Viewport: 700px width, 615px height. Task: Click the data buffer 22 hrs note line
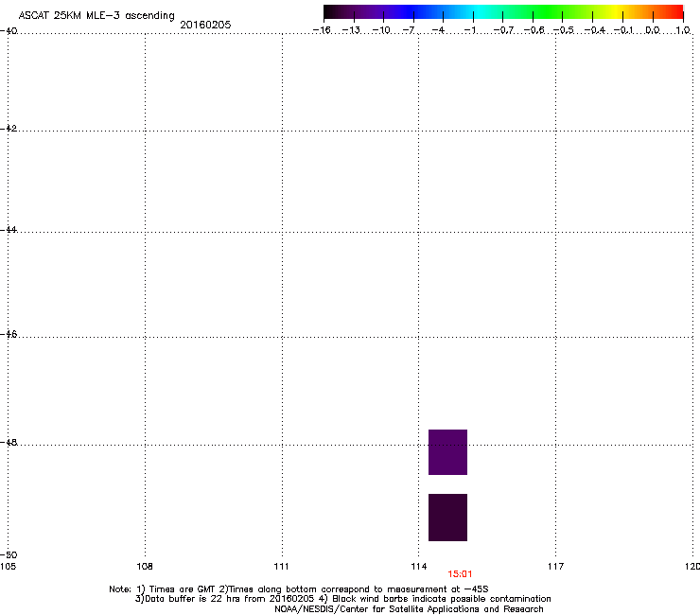click(342, 599)
